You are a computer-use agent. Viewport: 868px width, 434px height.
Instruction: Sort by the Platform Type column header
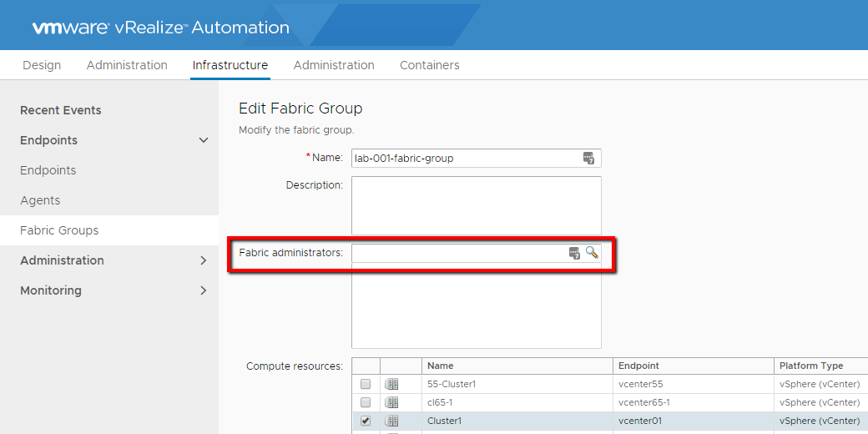[821, 366]
